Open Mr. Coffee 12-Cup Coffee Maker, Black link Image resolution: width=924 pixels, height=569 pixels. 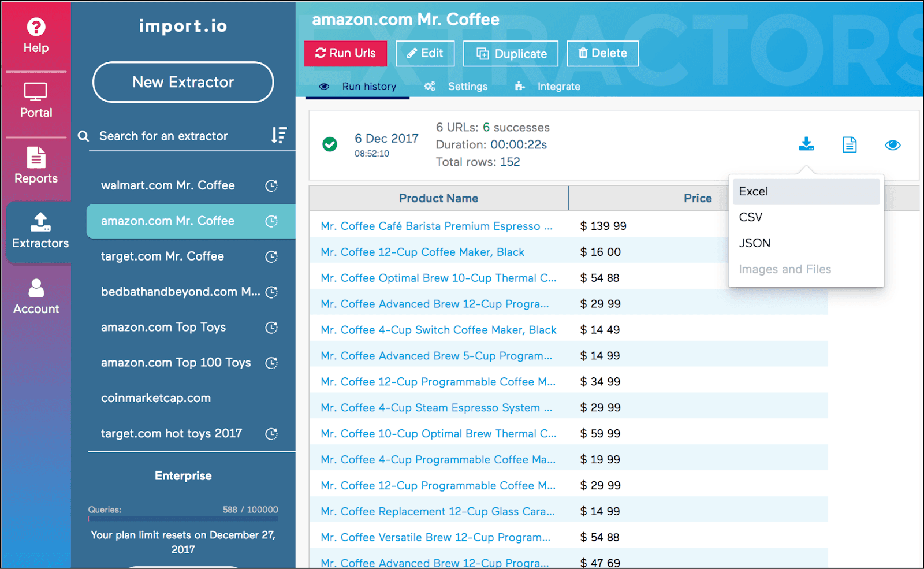pos(423,252)
